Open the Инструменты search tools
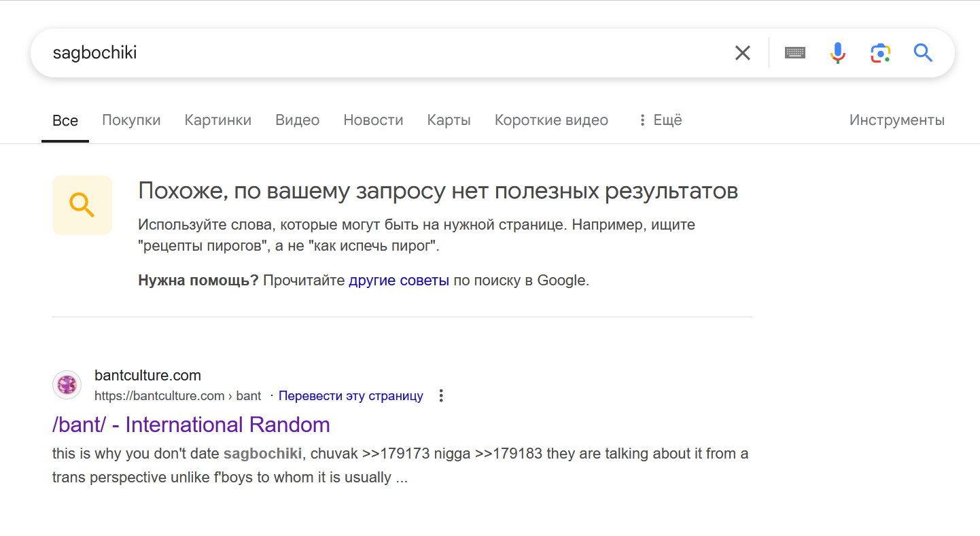This screenshot has height=536, width=980. pos(897,120)
